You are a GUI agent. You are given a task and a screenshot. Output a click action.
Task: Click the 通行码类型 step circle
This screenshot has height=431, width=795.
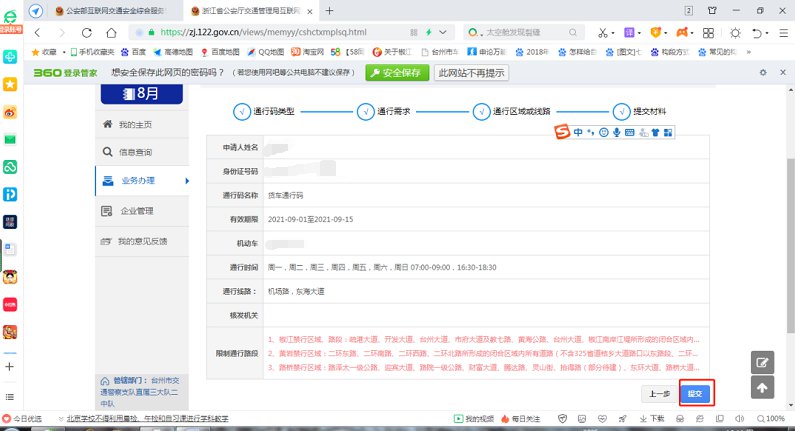coord(240,111)
